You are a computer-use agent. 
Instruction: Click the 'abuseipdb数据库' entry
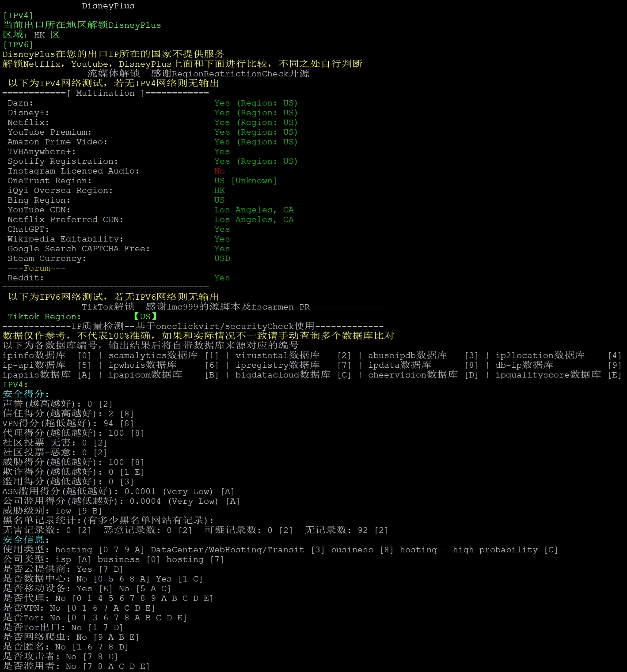click(x=407, y=355)
